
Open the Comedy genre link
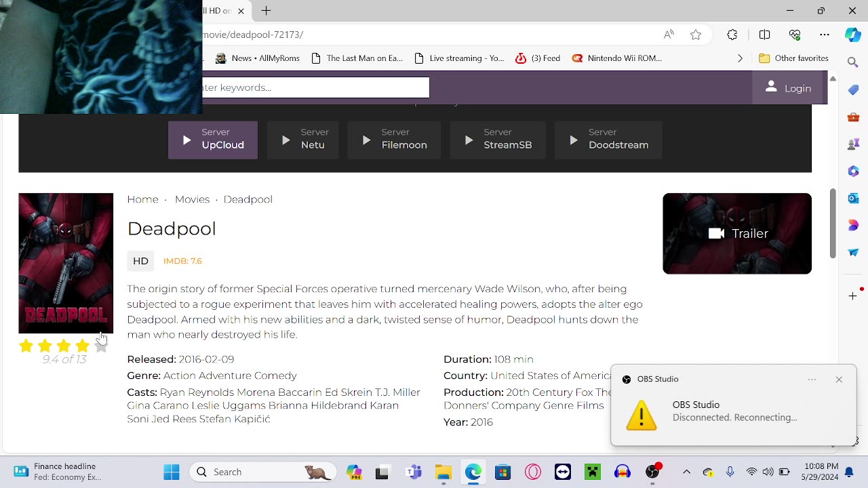275,375
